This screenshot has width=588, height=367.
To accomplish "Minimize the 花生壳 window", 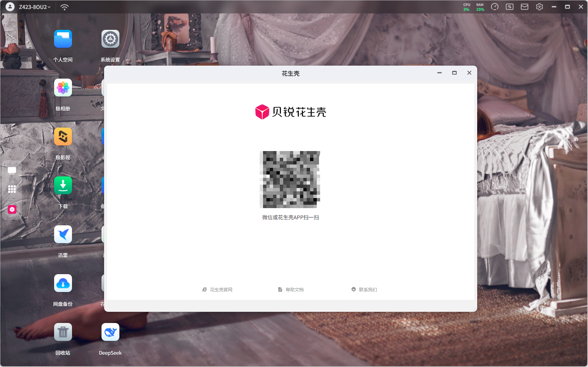I will [x=440, y=73].
